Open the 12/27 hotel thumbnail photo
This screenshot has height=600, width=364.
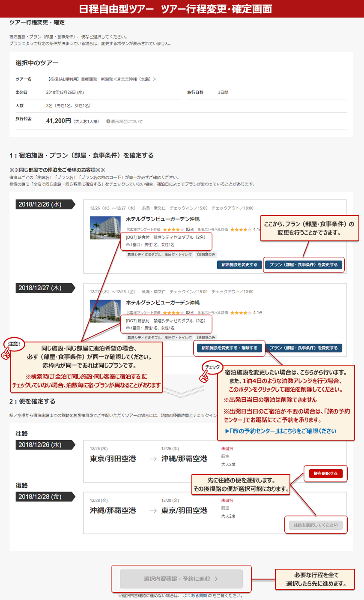coord(105,311)
